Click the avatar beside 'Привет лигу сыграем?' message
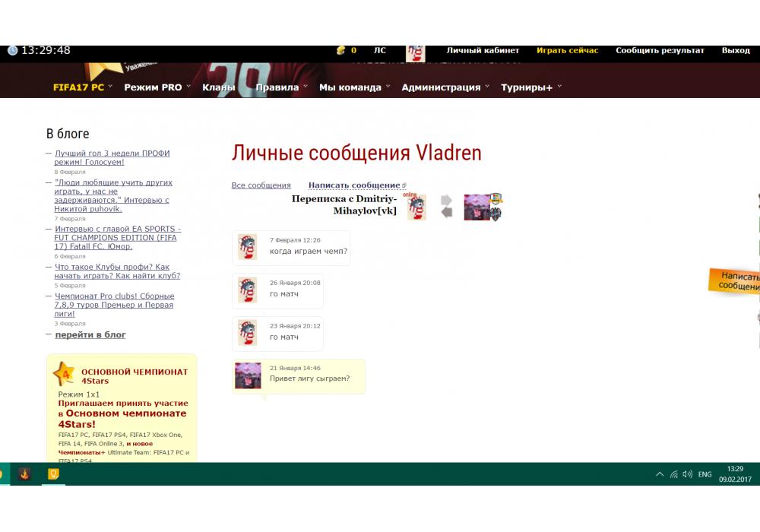The width and height of the screenshot is (760, 532). click(248, 375)
